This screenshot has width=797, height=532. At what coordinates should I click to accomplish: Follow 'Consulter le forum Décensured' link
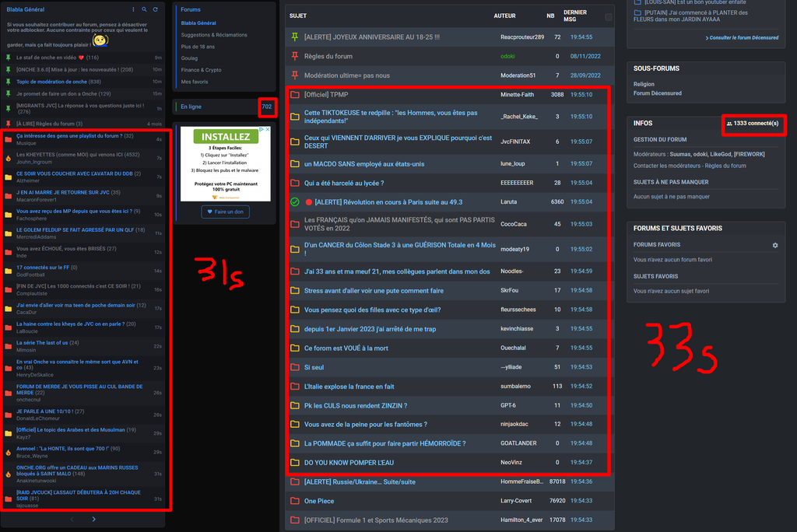click(742, 37)
